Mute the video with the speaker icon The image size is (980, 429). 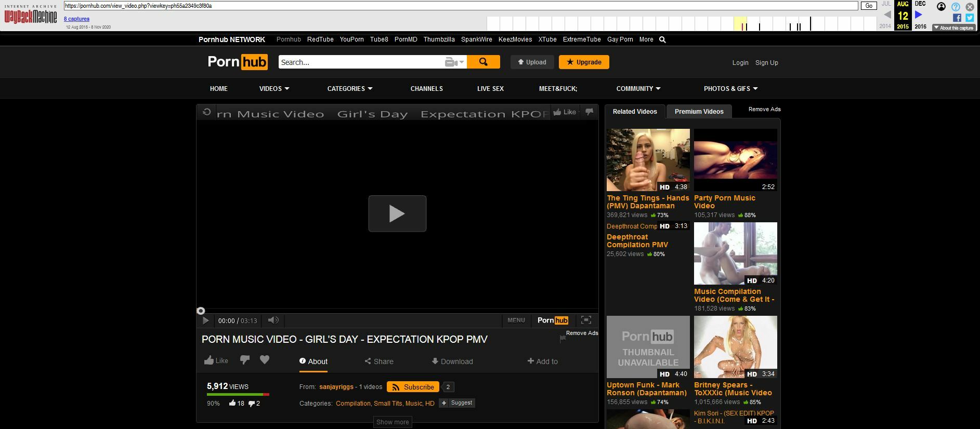click(273, 320)
